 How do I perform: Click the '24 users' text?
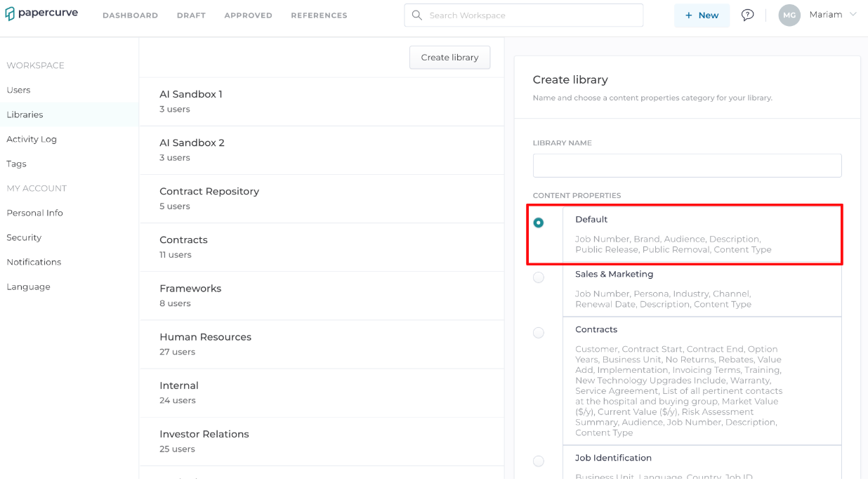(x=178, y=400)
